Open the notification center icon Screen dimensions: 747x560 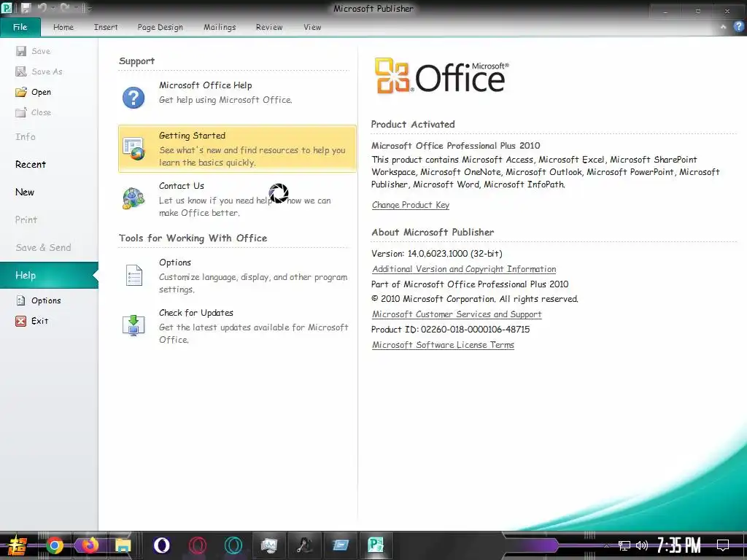point(723,545)
